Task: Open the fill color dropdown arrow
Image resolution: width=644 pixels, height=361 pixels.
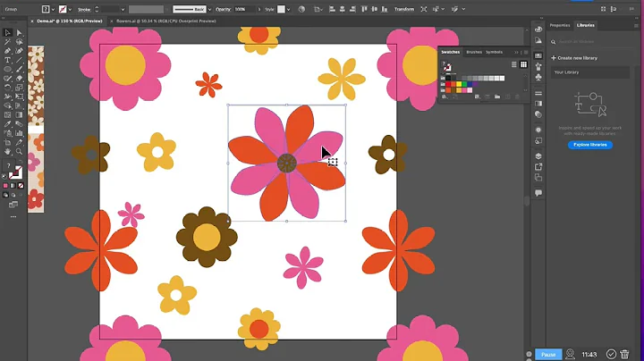Action: click(x=53, y=9)
